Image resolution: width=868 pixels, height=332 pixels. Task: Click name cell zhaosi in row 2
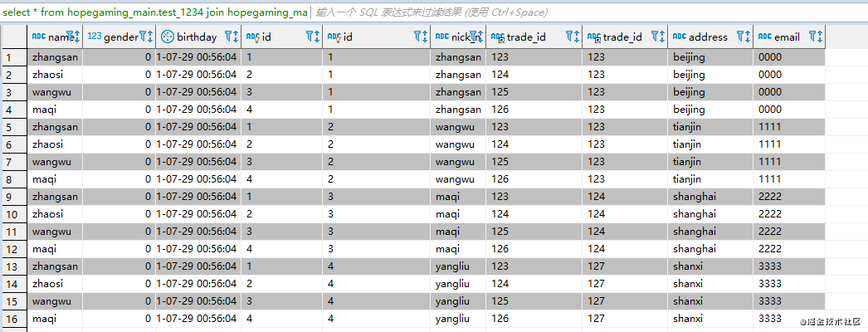pos(55,74)
